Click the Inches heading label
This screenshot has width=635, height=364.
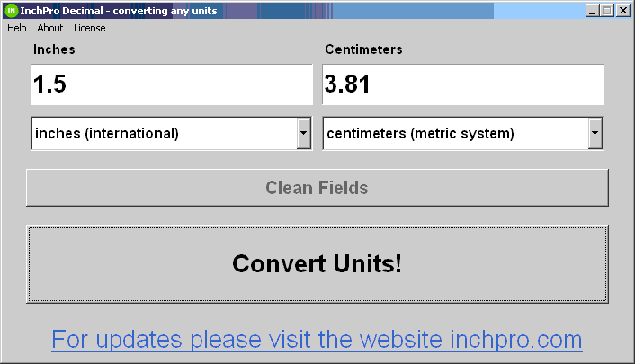click(x=54, y=49)
